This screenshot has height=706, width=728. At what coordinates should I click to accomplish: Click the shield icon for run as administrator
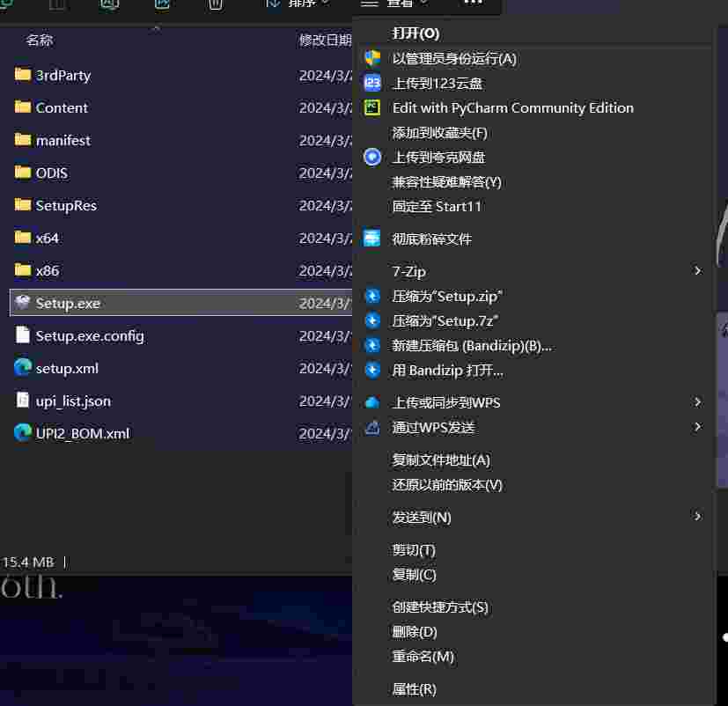click(372, 58)
